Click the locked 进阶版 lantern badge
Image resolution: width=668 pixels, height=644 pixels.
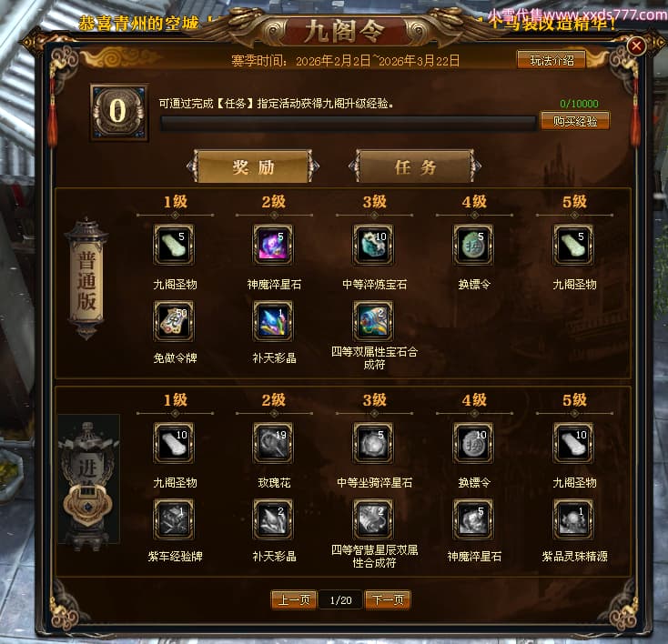click(88, 480)
